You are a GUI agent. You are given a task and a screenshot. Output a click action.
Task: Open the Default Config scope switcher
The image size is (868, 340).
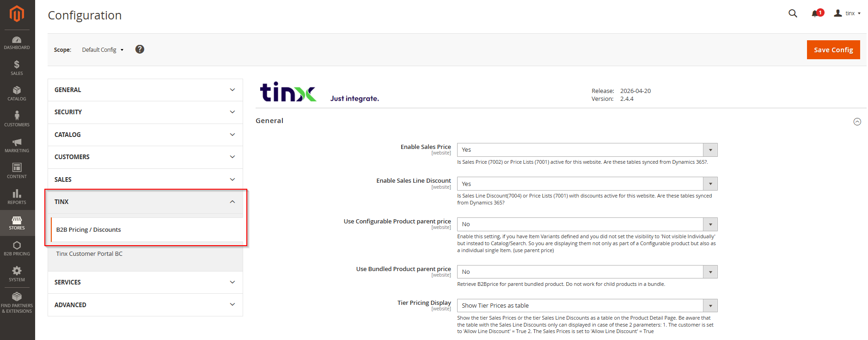103,50
